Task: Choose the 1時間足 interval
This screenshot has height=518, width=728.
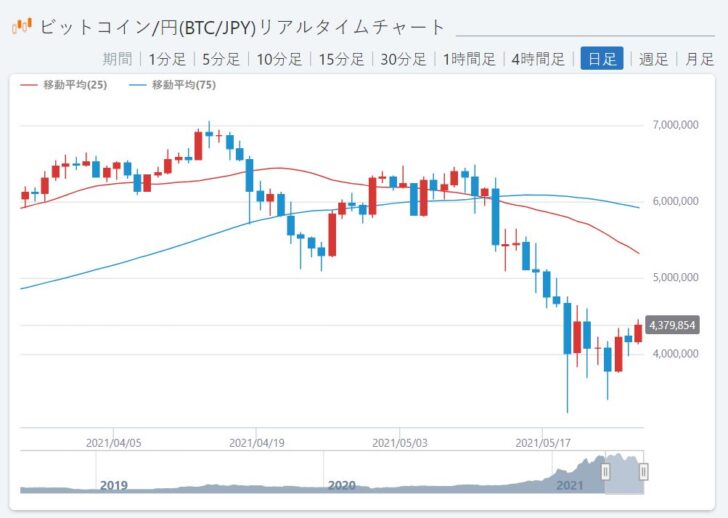Action: click(469, 59)
